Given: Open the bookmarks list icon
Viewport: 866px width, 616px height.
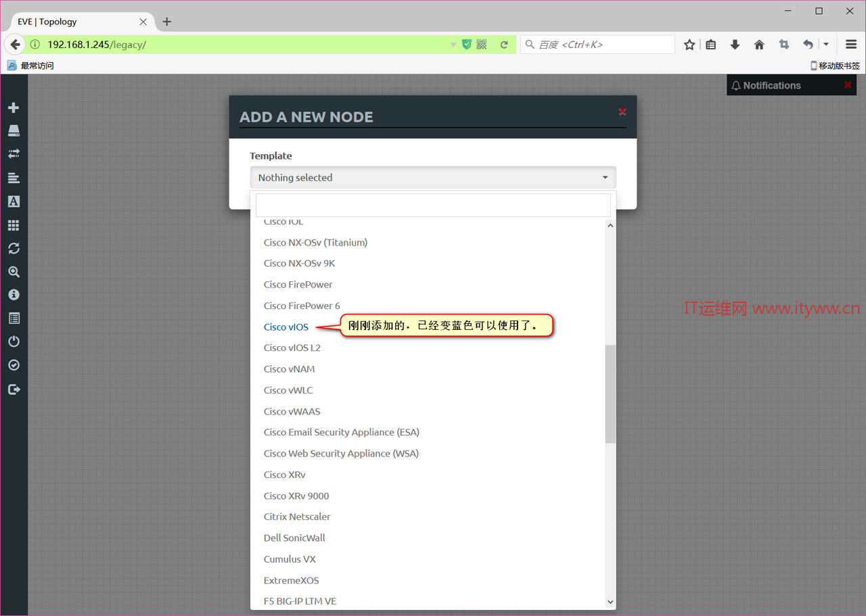Looking at the screenshot, I should click(x=710, y=45).
